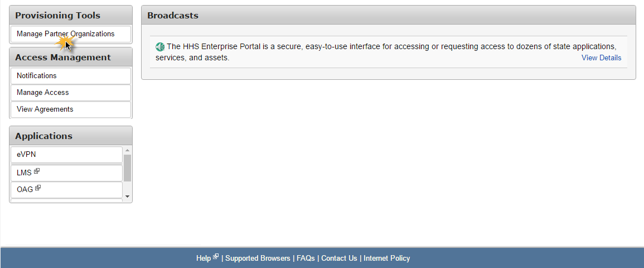Open the Notifications menu item
This screenshot has width=644, height=268.
71,75
